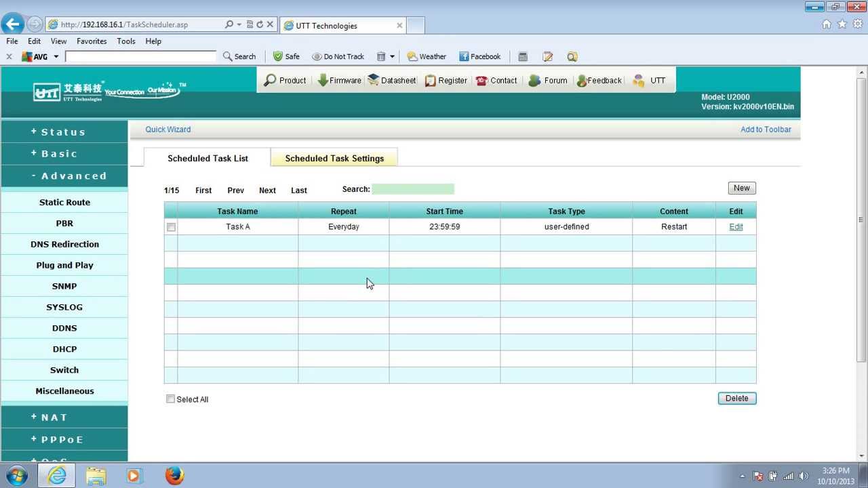Open the address bar search dropdown arrow
Screen dimensions: 868x488
click(x=239, y=24)
